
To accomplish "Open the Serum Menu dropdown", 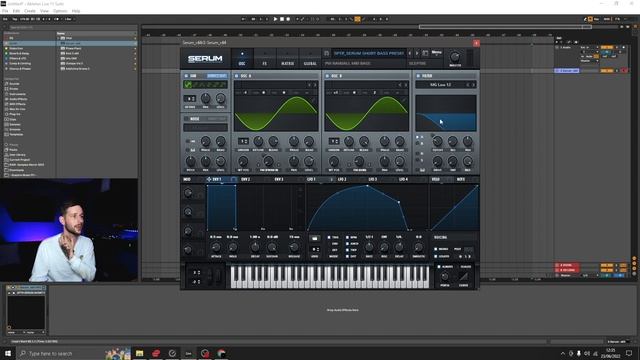I will 436,52.
